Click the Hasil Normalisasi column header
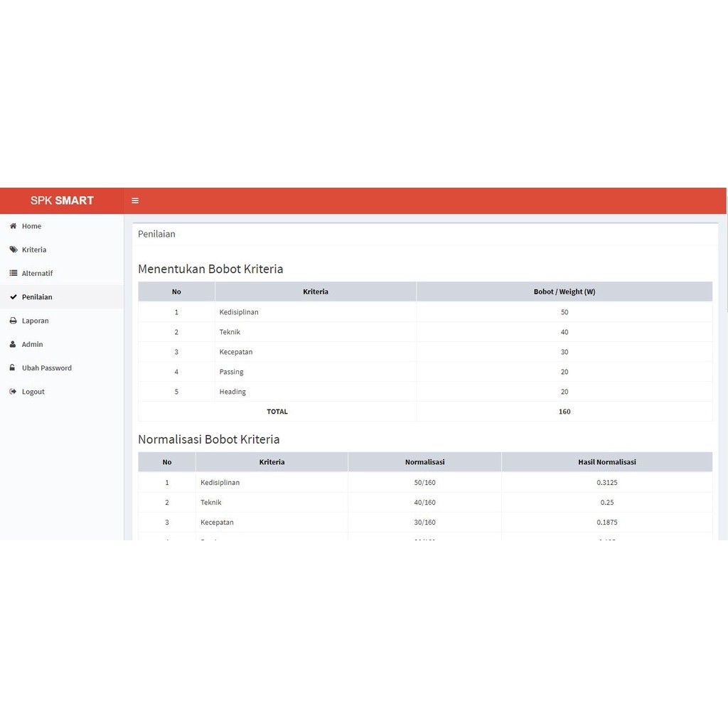The height and width of the screenshot is (728, 728). coord(607,462)
